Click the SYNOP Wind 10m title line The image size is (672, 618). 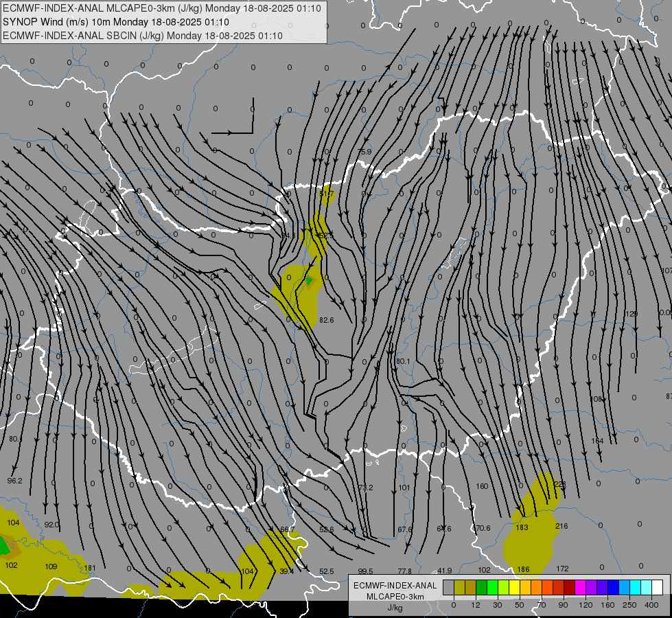point(116,22)
